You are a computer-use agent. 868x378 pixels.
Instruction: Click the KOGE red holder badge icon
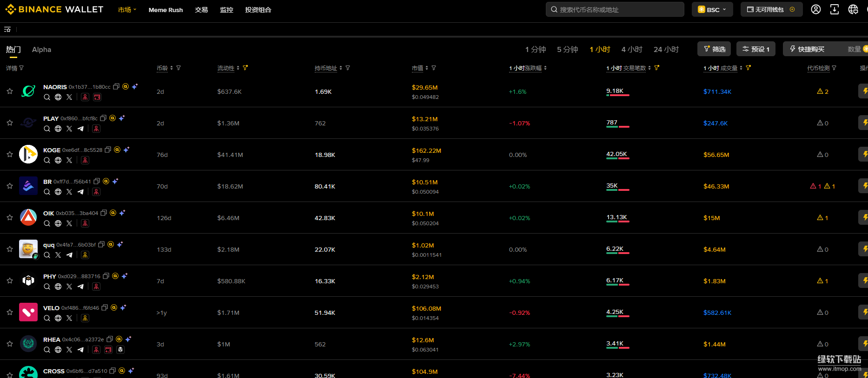[x=85, y=160]
